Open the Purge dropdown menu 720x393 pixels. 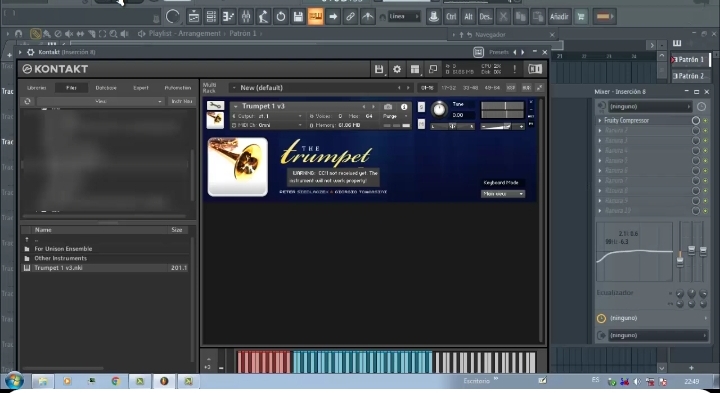tap(395, 116)
